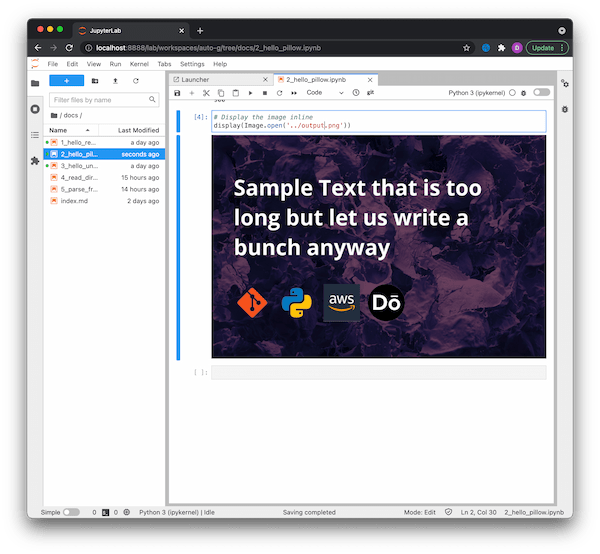This screenshot has width=600, height=554.
Task: Create a new folder in file browser
Action: point(95,80)
